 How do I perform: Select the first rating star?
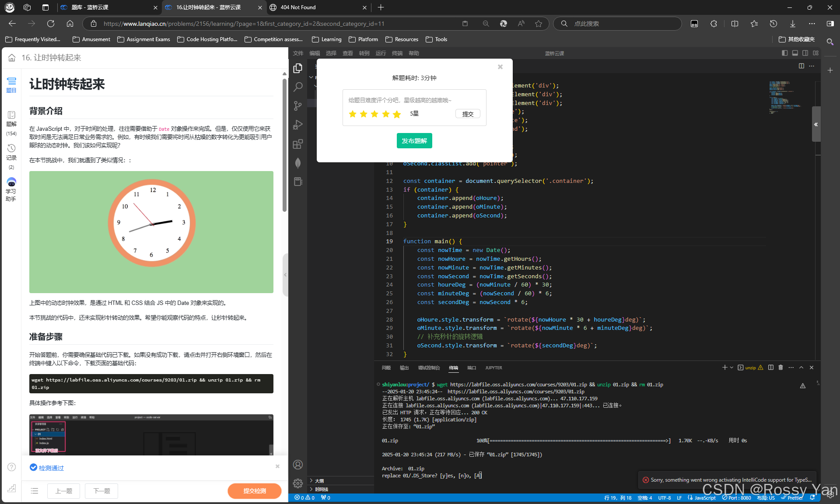tap(353, 114)
